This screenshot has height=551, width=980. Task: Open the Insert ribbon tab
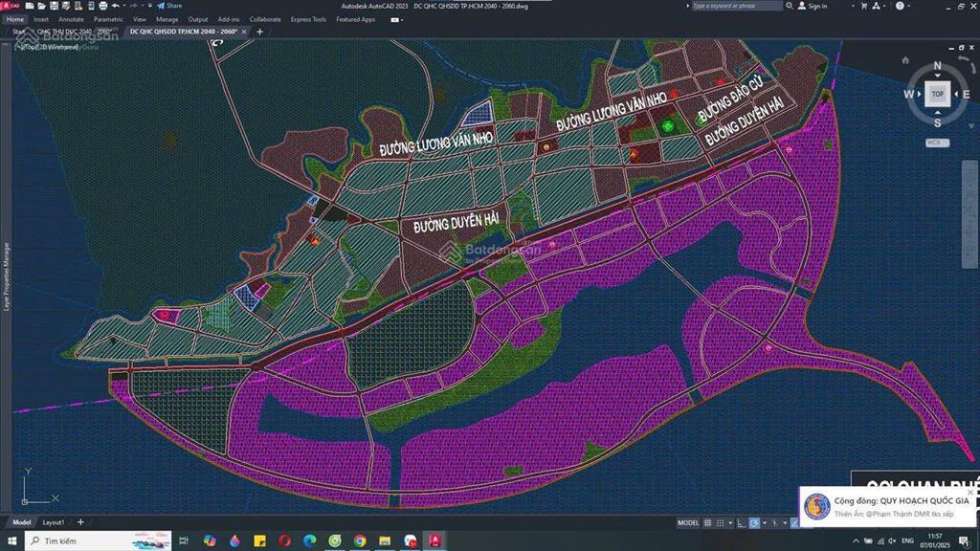point(41,19)
